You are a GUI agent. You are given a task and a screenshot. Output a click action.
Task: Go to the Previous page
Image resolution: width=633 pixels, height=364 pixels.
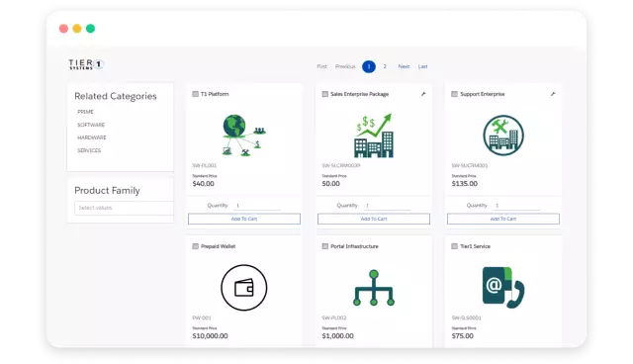(345, 66)
